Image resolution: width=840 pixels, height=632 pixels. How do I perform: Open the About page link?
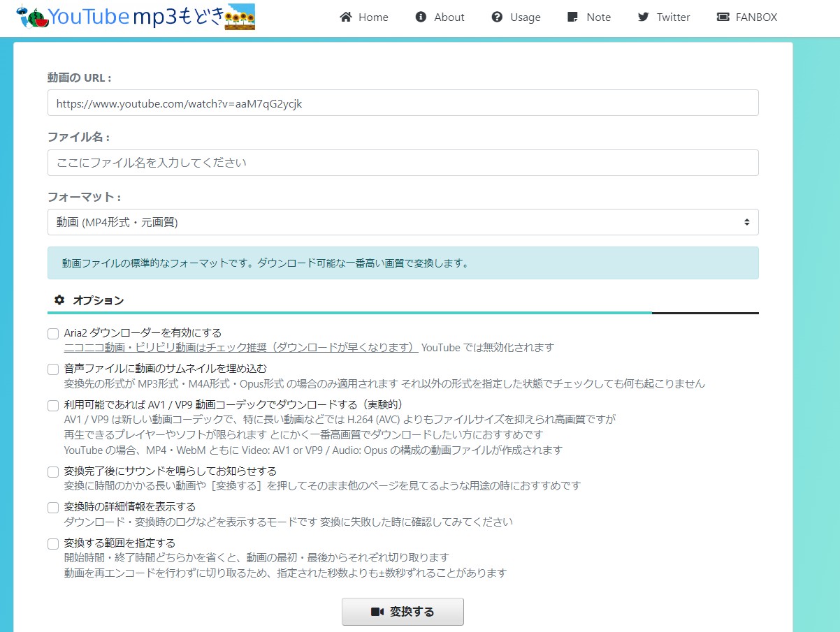point(440,17)
